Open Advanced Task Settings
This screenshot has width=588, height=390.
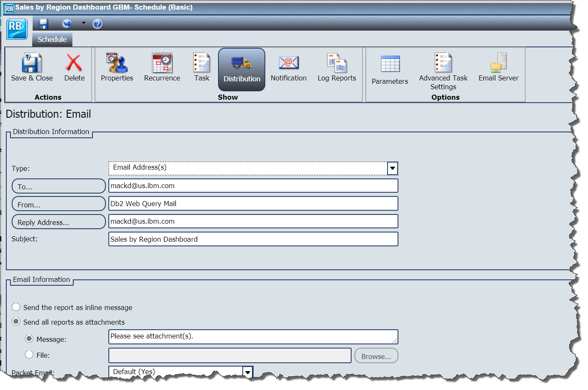[x=443, y=69]
